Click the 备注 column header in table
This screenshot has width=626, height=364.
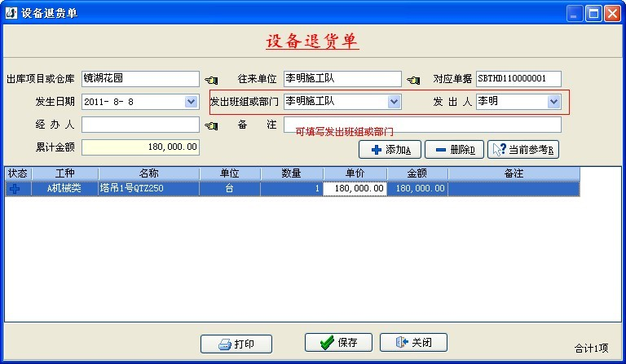click(x=514, y=173)
